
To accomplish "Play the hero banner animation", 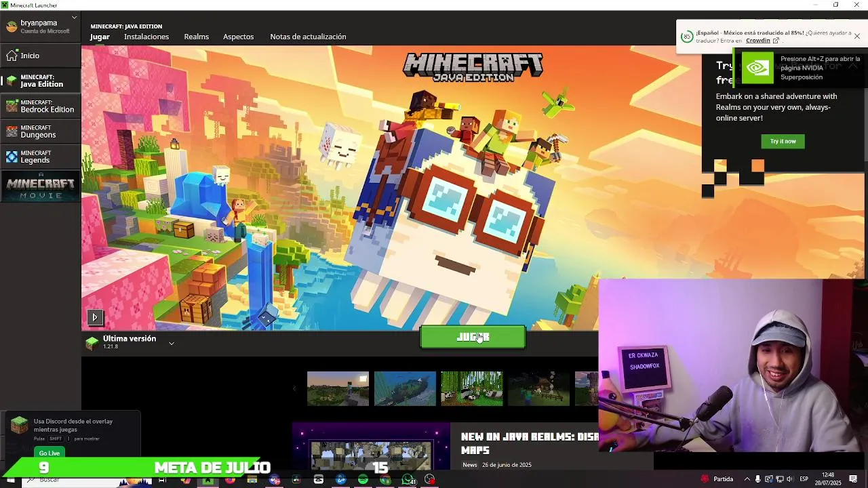I will point(94,317).
